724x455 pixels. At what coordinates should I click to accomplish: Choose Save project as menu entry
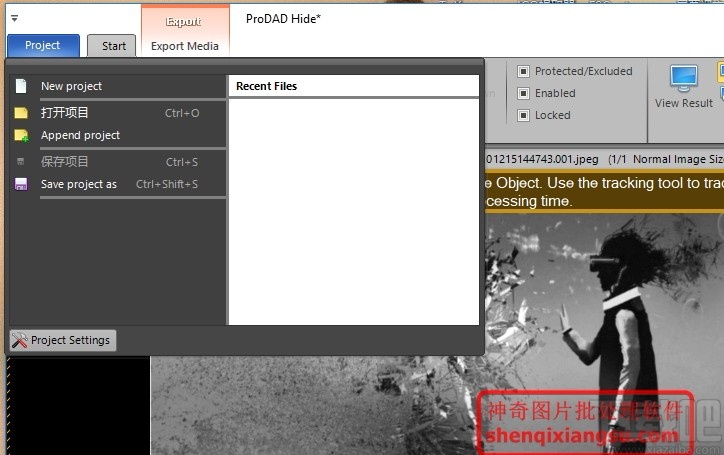[x=118, y=184]
